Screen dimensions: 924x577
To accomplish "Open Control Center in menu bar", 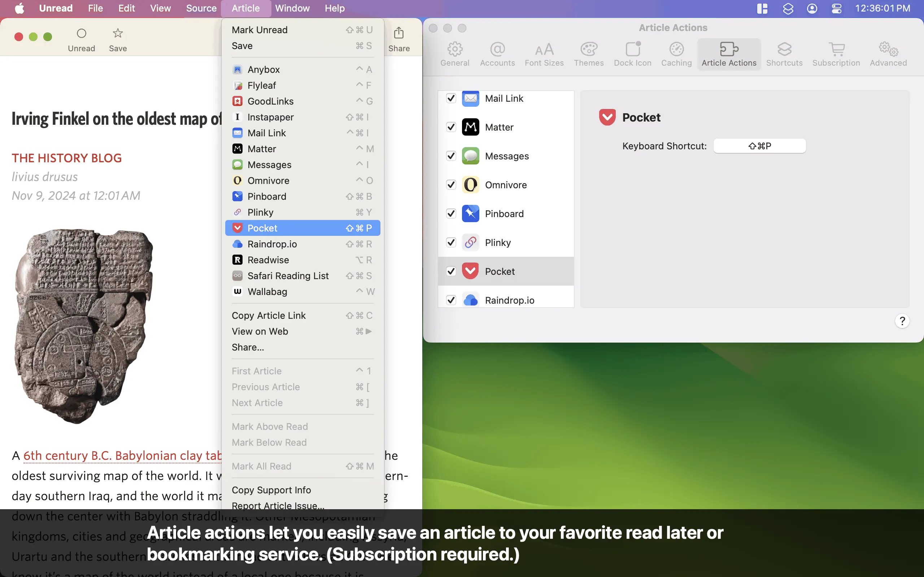I will tap(836, 8).
